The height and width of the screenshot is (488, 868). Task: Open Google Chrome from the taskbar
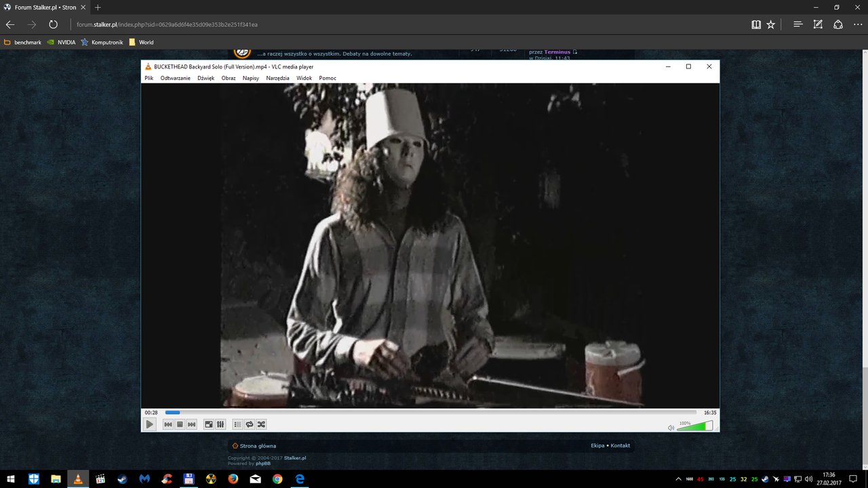pos(277,479)
